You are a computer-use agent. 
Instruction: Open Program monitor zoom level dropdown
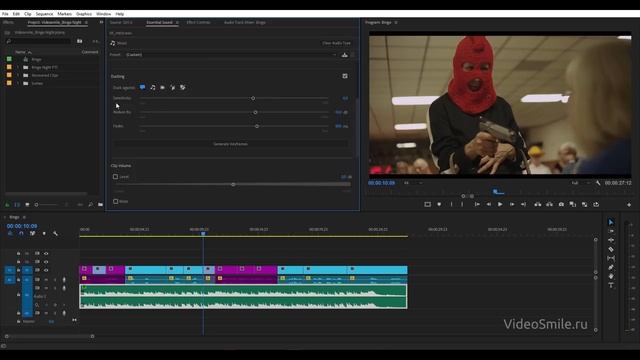point(413,183)
